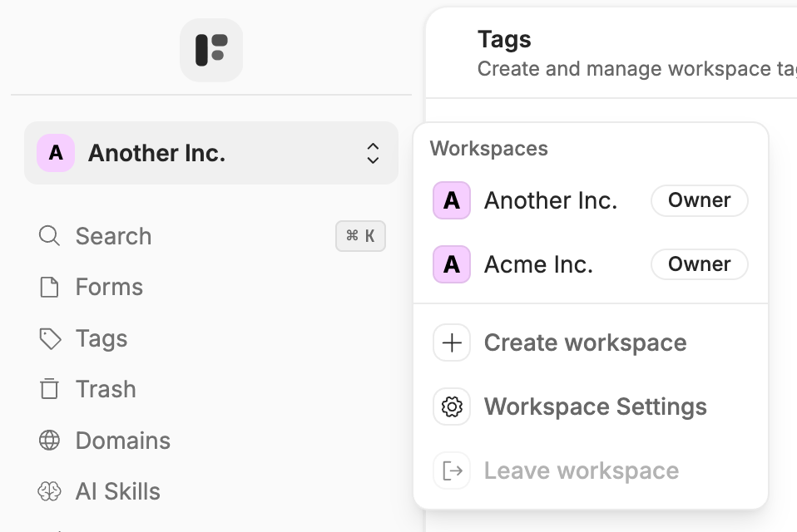Click the Domains globe icon

point(49,440)
